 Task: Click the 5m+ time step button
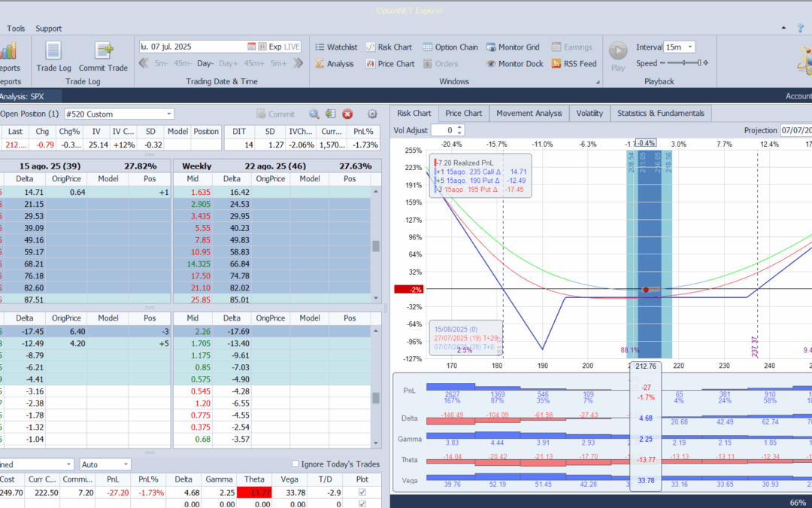coord(279,63)
